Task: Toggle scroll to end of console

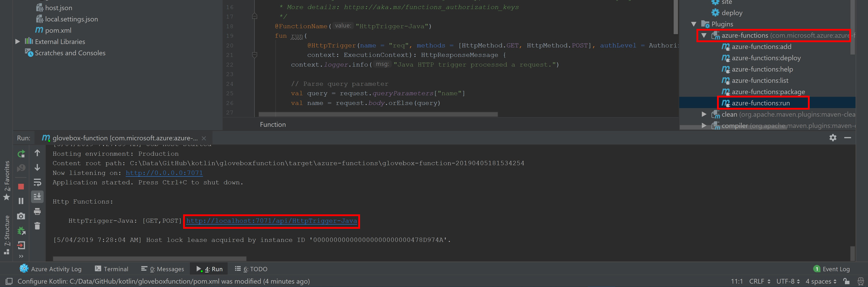Action: click(x=37, y=197)
